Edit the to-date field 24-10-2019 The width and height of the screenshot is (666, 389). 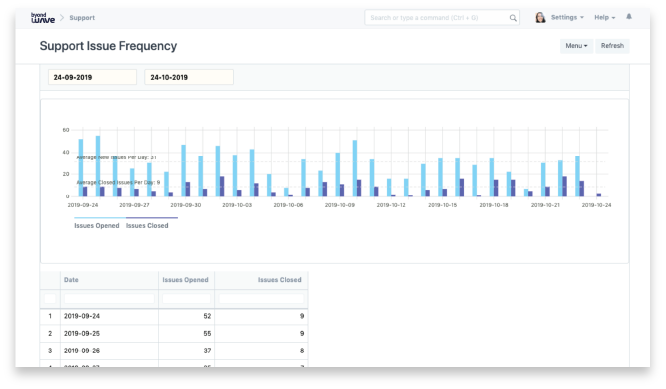[189, 77]
